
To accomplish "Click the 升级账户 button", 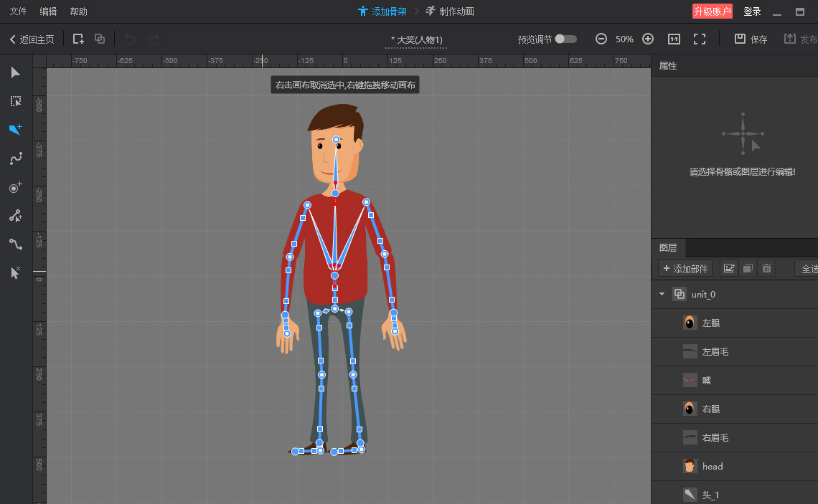I will (x=713, y=11).
